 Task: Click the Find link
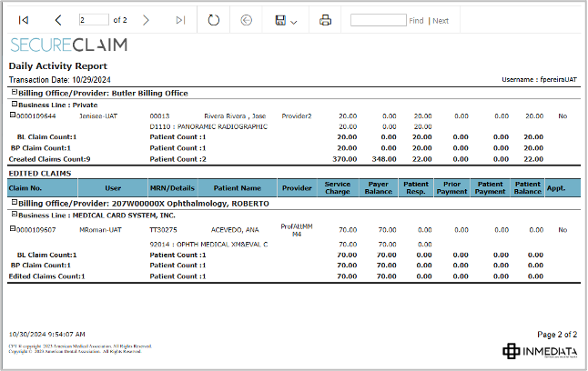pyautogui.click(x=416, y=21)
